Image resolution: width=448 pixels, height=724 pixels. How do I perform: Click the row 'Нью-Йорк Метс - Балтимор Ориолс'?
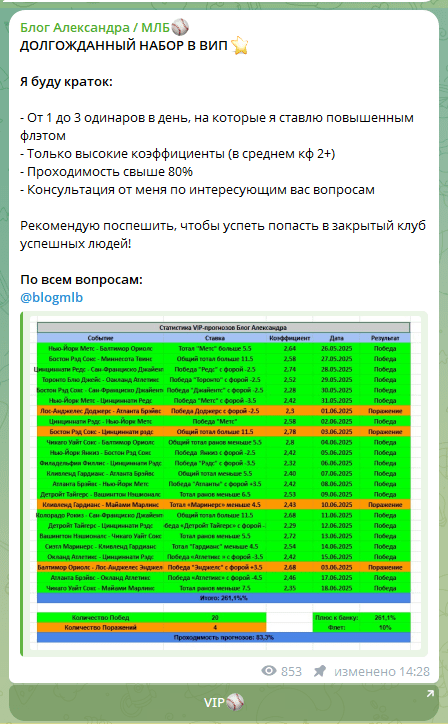[x=224, y=349]
